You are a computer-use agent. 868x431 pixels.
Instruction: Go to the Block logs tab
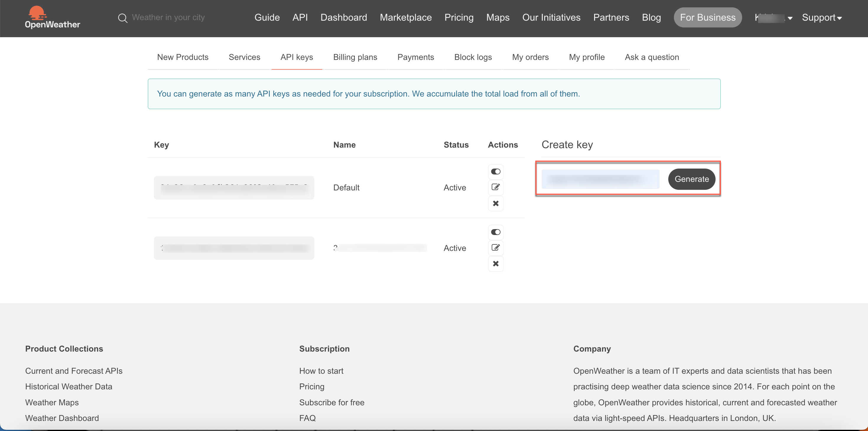[x=473, y=57]
